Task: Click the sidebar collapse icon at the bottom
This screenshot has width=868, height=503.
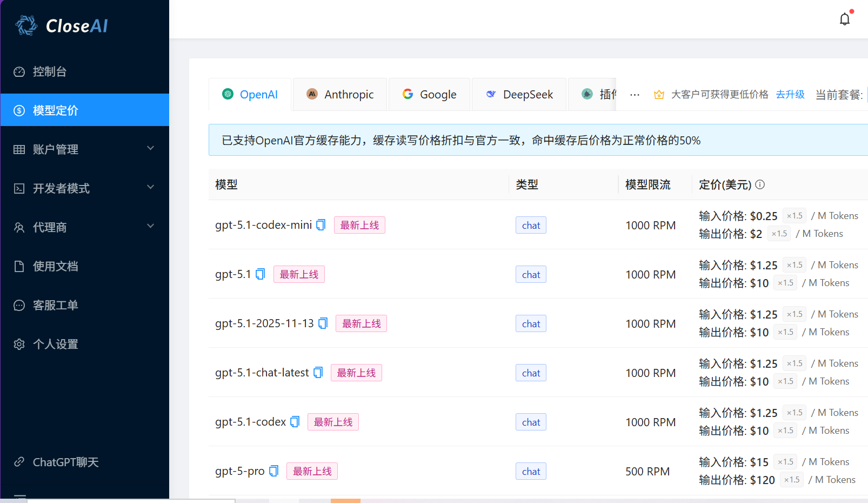Action: (x=20, y=497)
